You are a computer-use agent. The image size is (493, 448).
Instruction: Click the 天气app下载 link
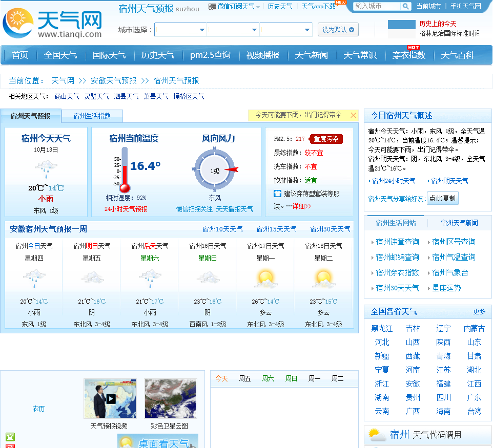(x=318, y=7)
